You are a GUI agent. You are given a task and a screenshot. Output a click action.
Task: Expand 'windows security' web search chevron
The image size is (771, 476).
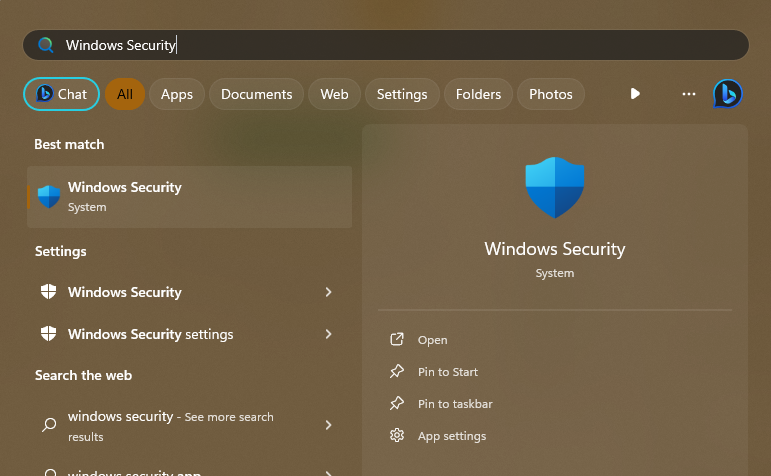(x=328, y=425)
